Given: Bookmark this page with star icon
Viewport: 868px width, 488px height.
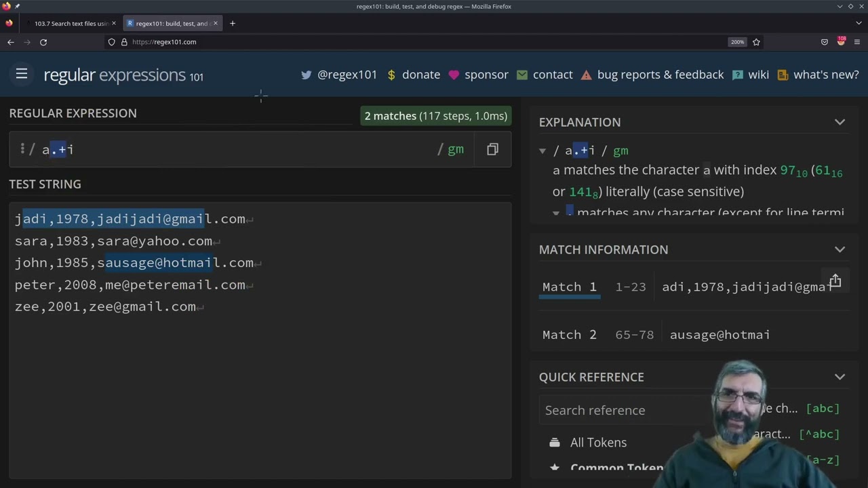Looking at the screenshot, I should 756,42.
